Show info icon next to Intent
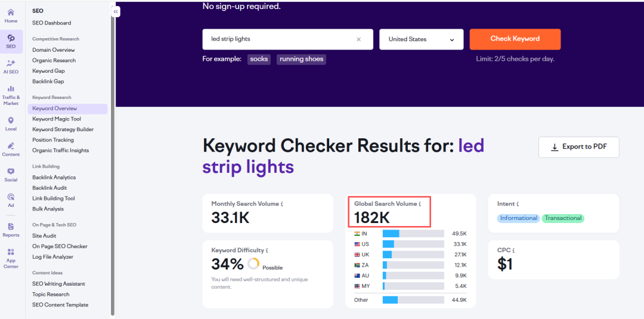The width and height of the screenshot is (644, 319). [x=518, y=204]
